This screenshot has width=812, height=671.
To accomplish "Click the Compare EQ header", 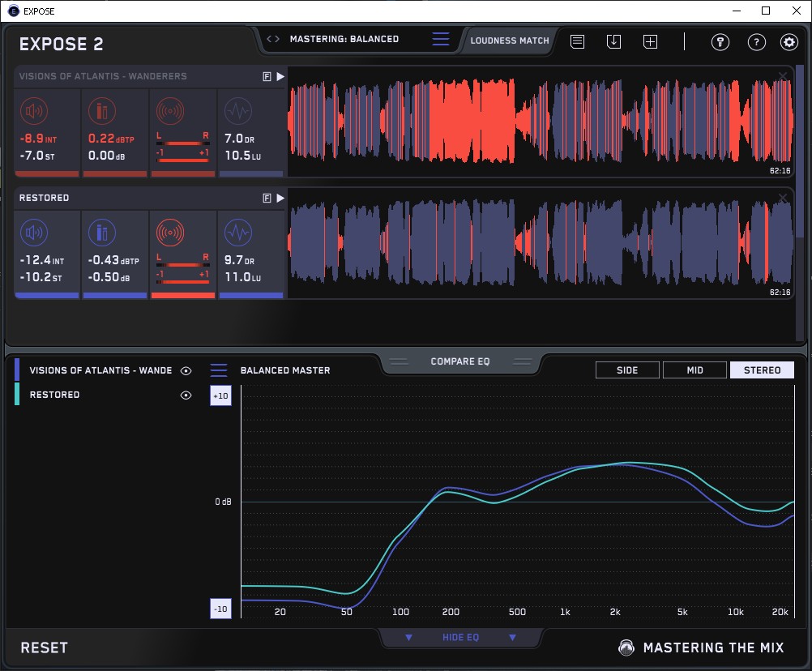I will (x=459, y=361).
